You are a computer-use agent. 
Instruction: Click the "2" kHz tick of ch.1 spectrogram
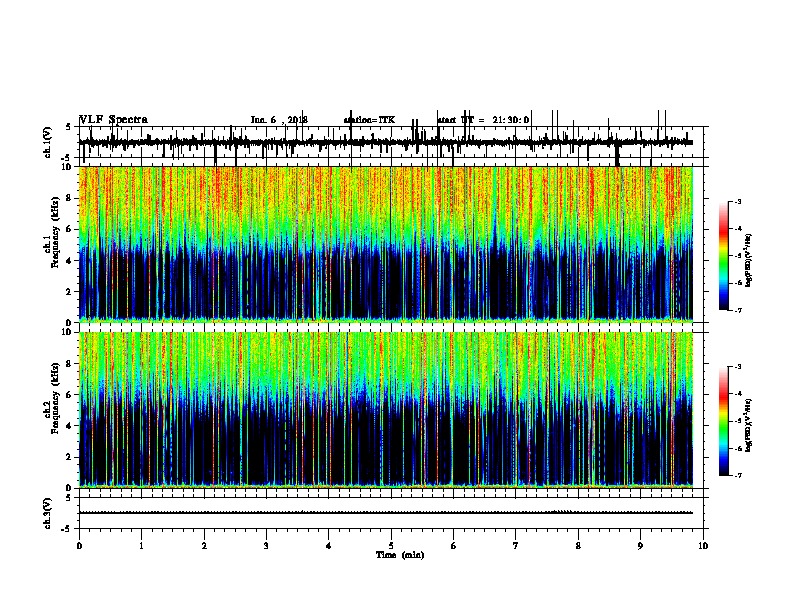point(70,292)
